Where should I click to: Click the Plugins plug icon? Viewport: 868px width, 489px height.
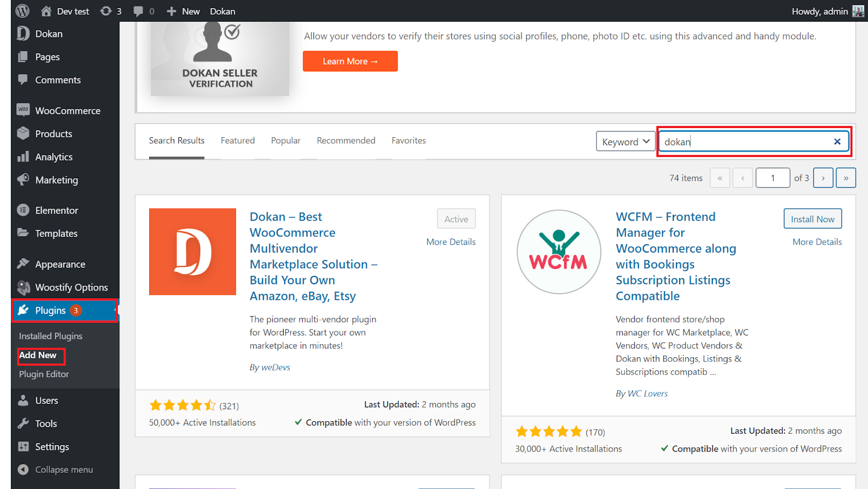click(x=23, y=310)
